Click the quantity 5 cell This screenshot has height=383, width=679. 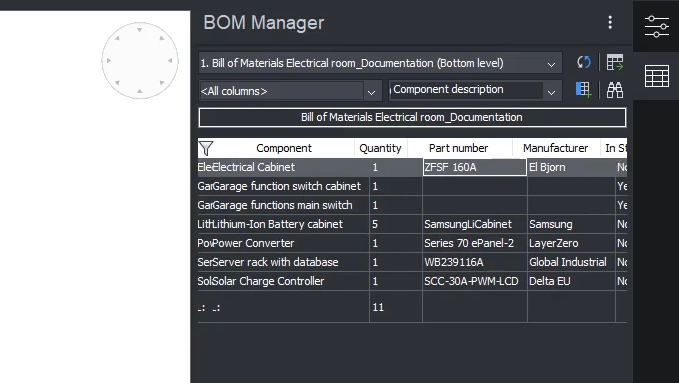[x=396, y=224]
